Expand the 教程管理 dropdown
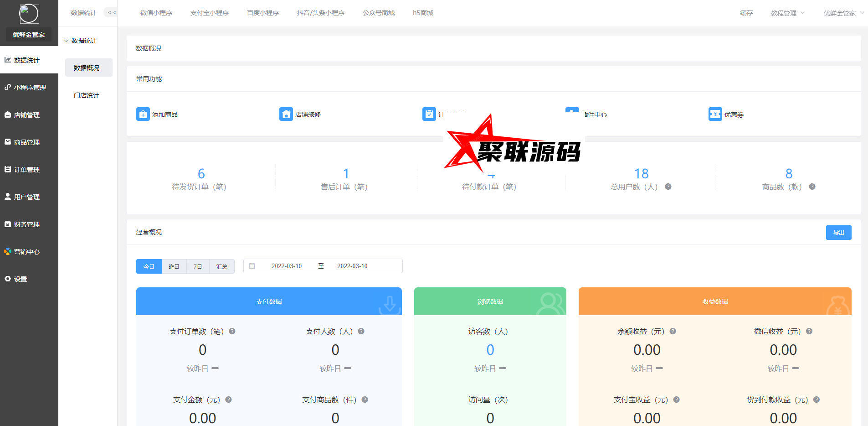The height and width of the screenshot is (426, 868). tap(787, 13)
